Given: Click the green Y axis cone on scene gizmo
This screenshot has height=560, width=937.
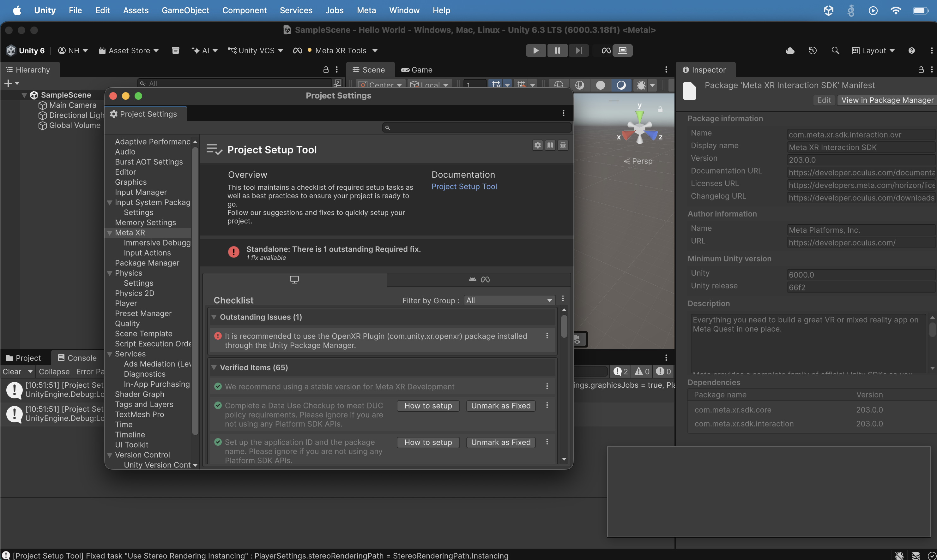Looking at the screenshot, I should tap(639, 116).
